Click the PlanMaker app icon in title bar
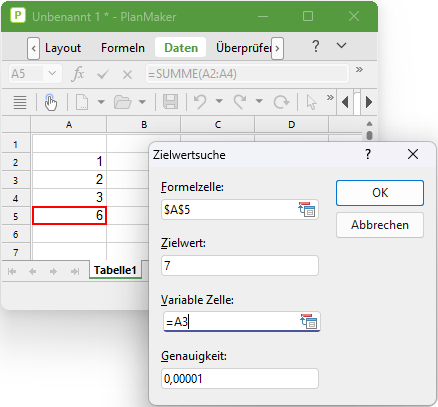The width and height of the screenshot is (438, 407). pyautogui.click(x=18, y=15)
